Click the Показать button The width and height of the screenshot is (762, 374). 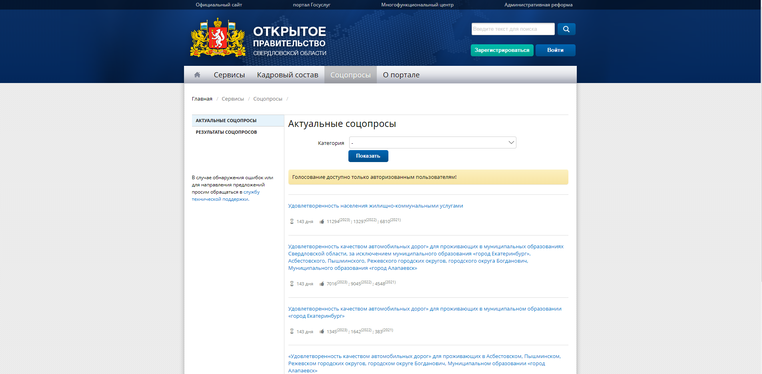(368, 156)
